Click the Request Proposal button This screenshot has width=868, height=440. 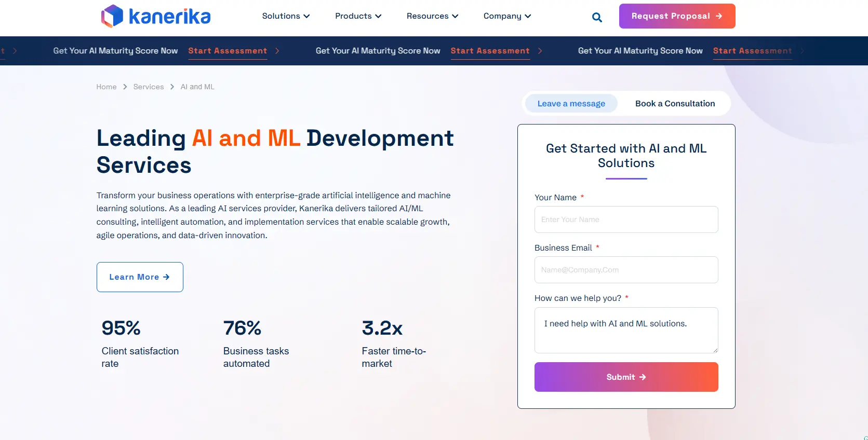tap(677, 16)
